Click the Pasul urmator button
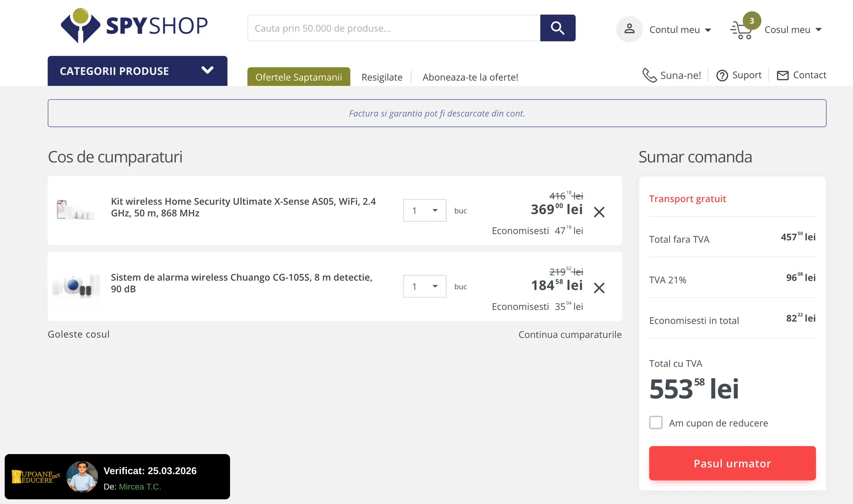 (732, 463)
